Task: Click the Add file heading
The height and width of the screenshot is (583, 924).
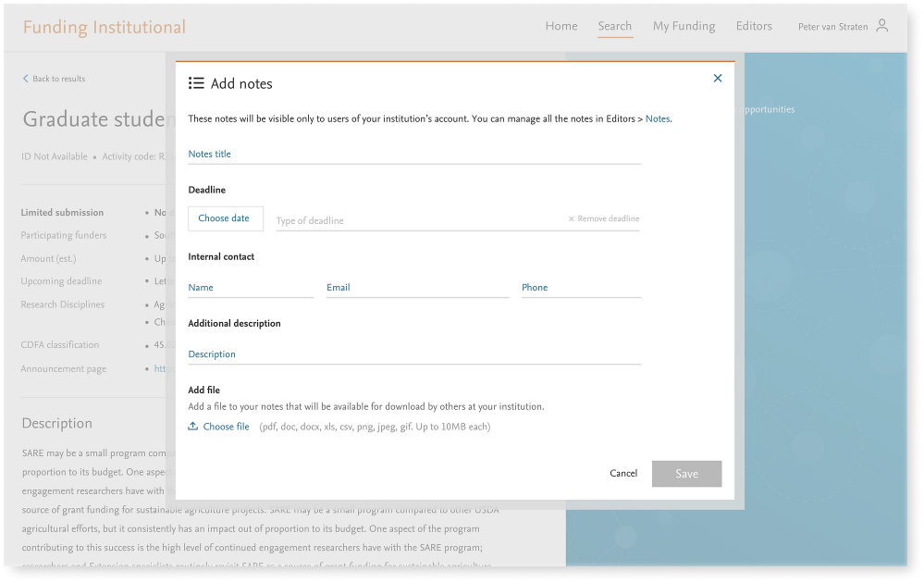Action: [x=203, y=390]
